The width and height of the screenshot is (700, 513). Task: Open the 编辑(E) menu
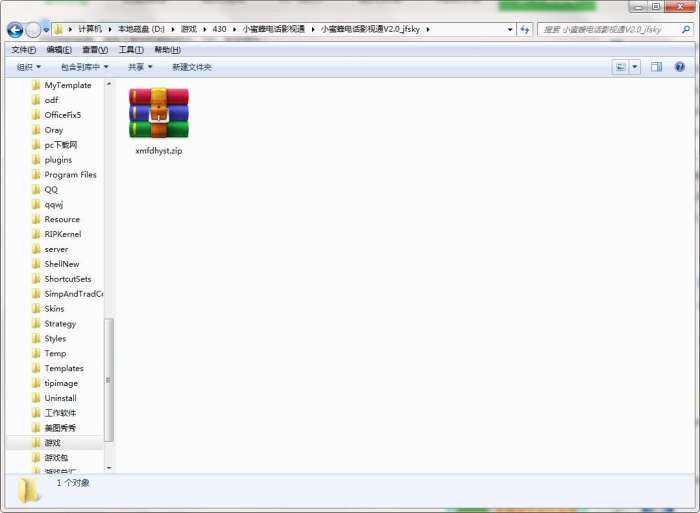pyautogui.click(x=59, y=50)
